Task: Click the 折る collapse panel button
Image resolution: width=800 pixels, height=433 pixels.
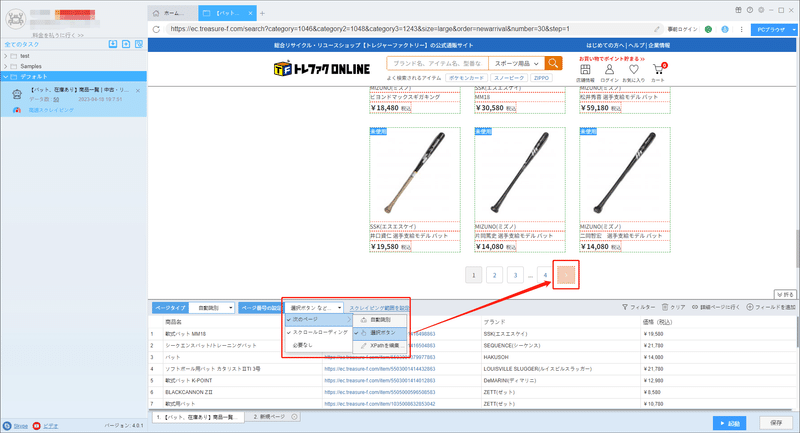Action: click(x=785, y=295)
